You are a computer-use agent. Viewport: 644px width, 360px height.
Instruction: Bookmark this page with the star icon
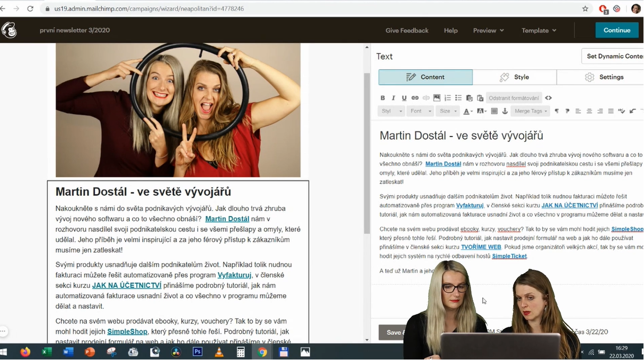[x=585, y=8]
